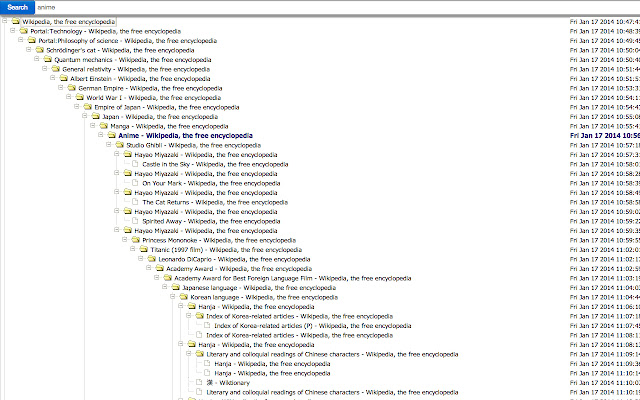The width and height of the screenshot is (640, 400).
Task: Click the folder icon of the root Wikipedia row
Action: 16,21
